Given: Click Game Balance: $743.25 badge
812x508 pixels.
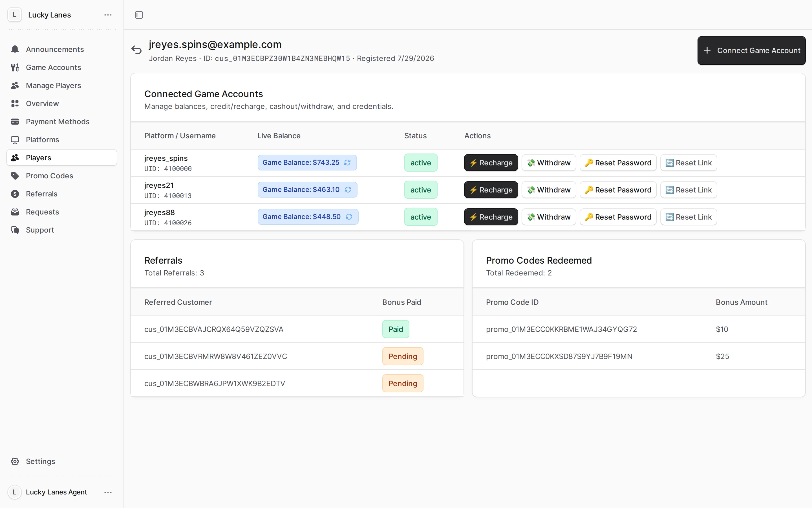Looking at the screenshot, I should pos(307,163).
